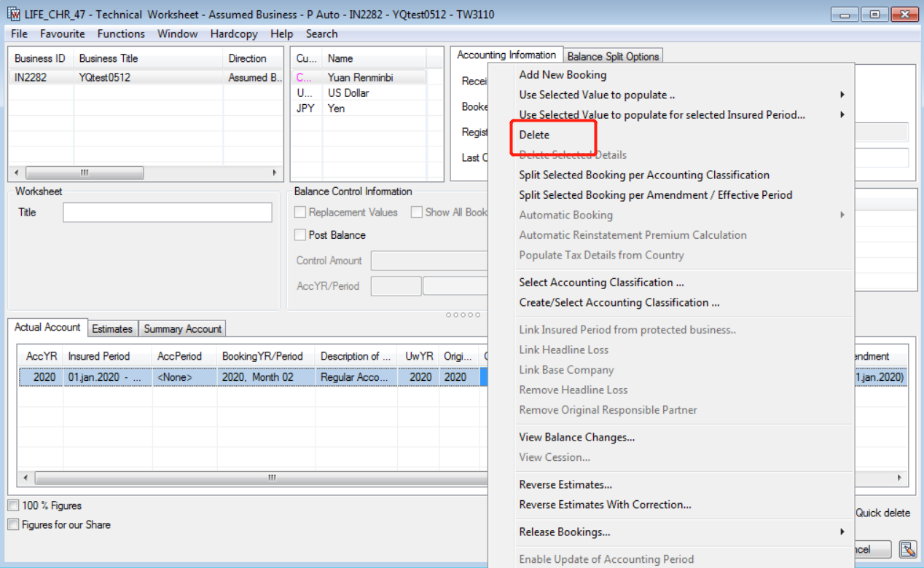This screenshot has height=568, width=924.
Task: Open the Functions menu
Action: click(121, 33)
